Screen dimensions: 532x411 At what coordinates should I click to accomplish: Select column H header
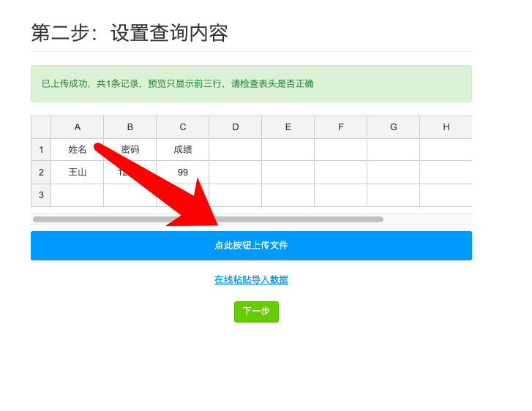(446, 127)
